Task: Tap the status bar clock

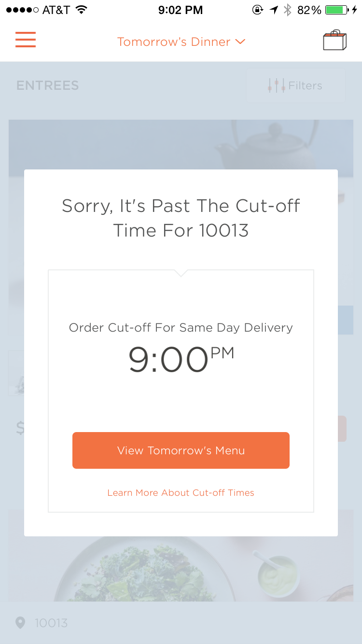Action: tap(181, 10)
